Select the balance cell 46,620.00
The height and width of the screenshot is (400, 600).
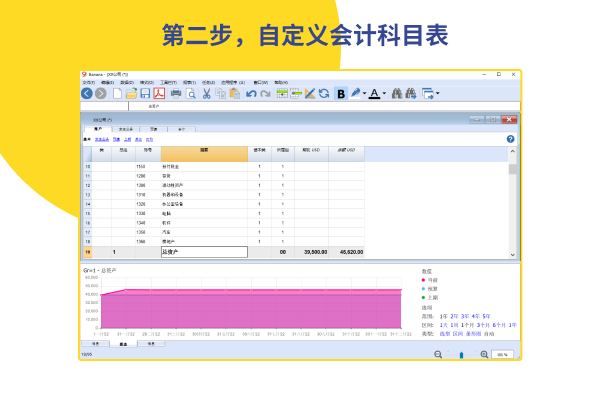(x=346, y=252)
